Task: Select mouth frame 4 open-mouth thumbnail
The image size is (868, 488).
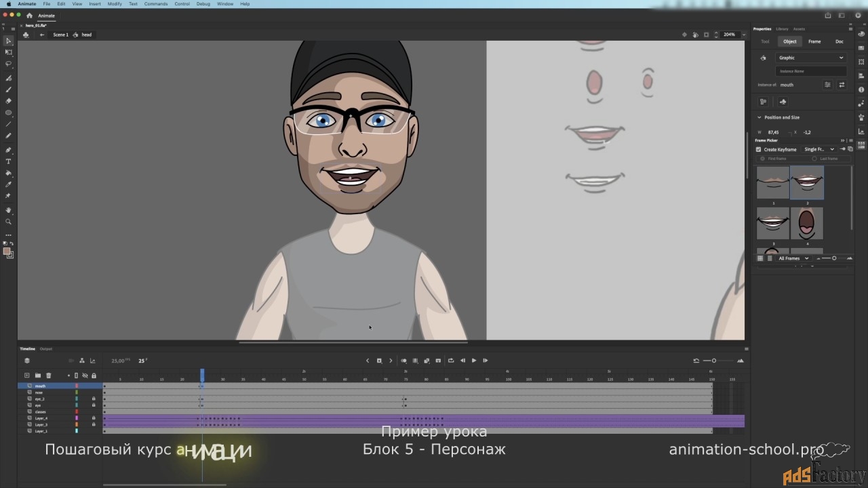Action: (806, 223)
